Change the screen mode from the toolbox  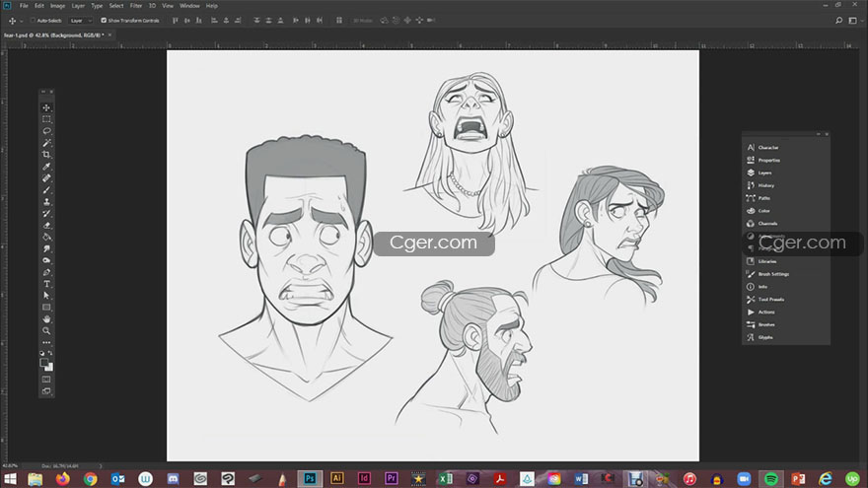[x=46, y=391]
